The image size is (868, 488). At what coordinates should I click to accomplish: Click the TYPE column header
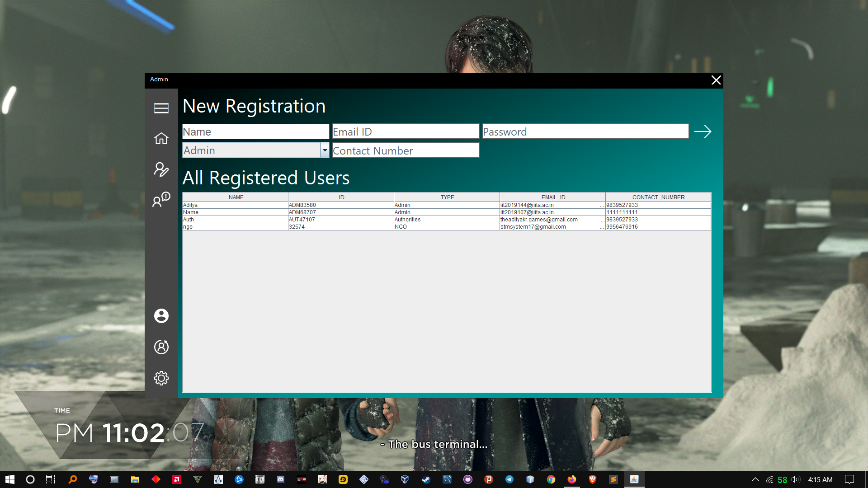click(447, 197)
